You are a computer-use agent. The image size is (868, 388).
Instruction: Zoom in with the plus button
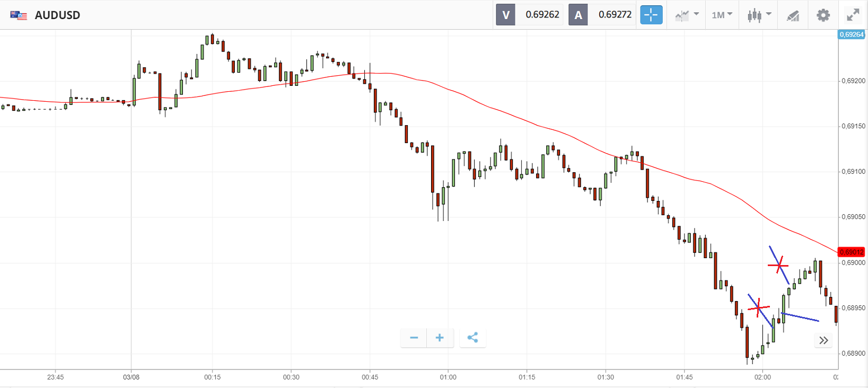click(440, 338)
